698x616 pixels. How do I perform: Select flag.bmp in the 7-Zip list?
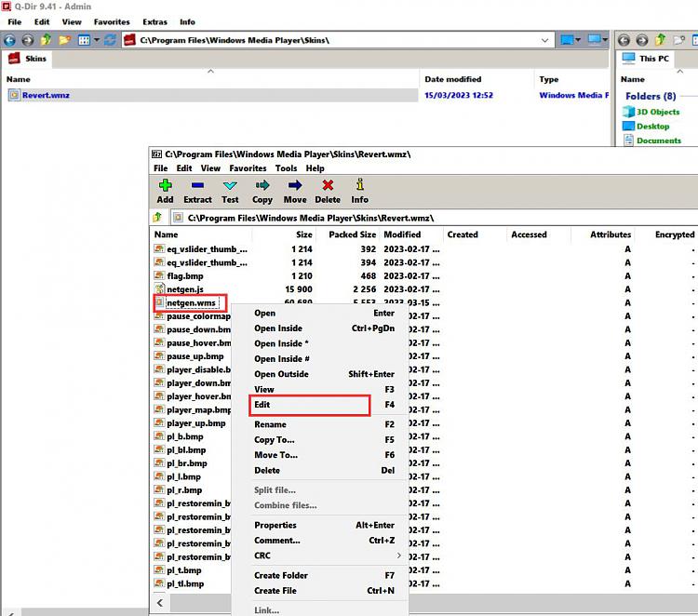click(x=185, y=276)
